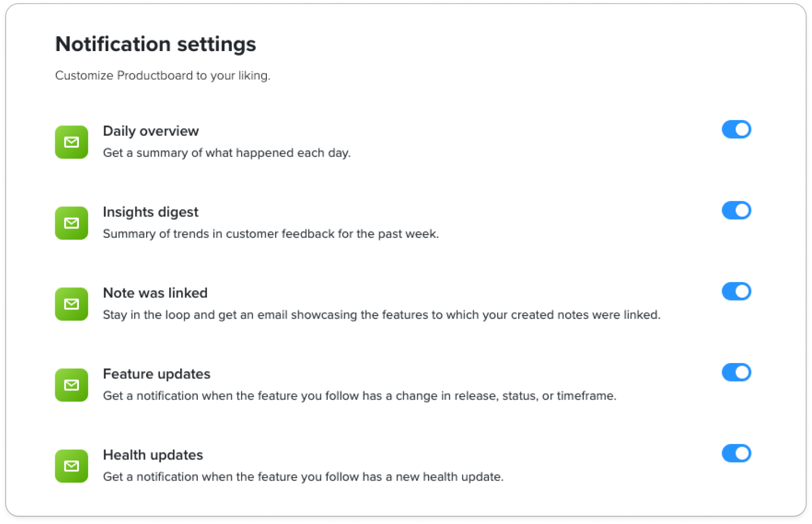Click the new health update description text
The height and width of the screenshot is (524, 812).
pos(303,477)
